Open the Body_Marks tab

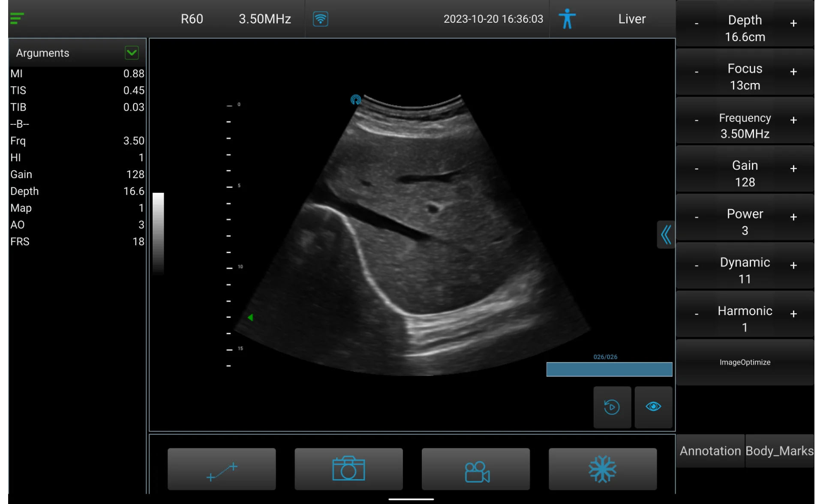[x=779, y=451]
